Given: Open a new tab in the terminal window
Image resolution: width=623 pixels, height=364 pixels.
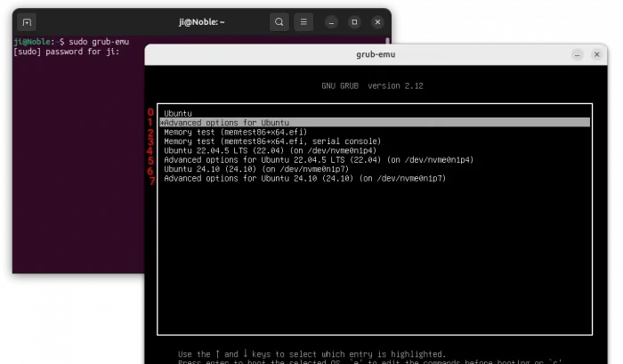Looking at the screenshot, I should click(27, 22).
